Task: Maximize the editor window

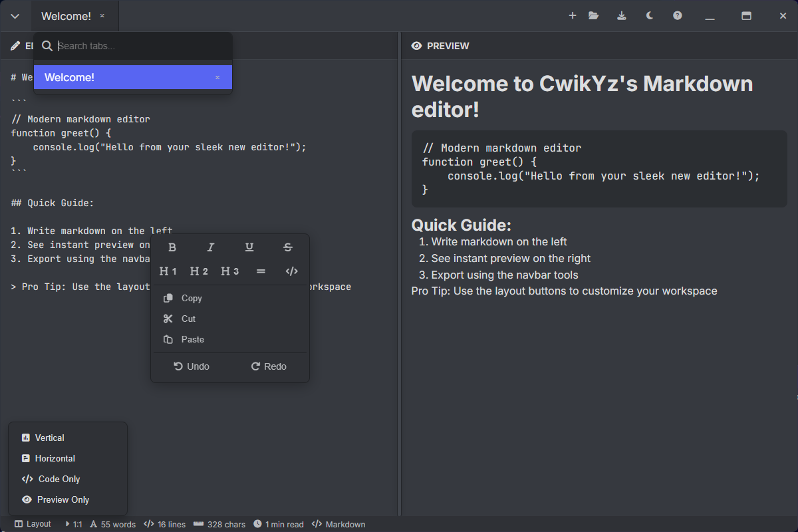Action: point(746,16)
